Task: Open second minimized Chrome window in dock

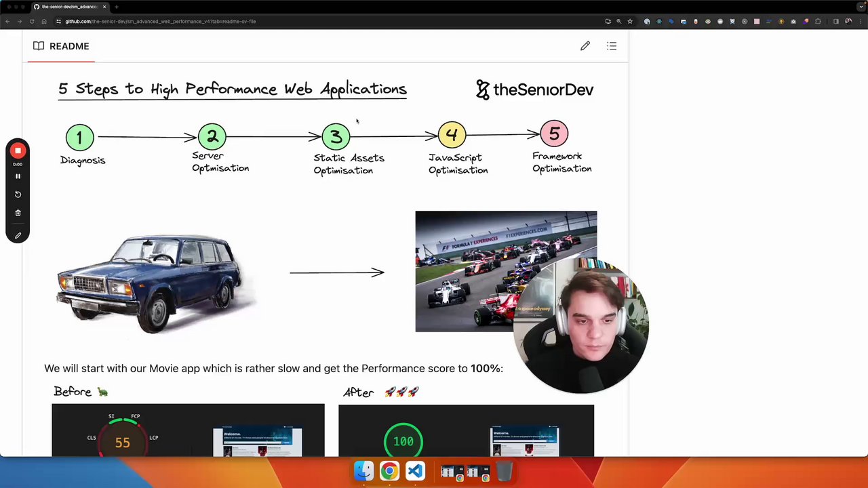Action: coord(478,472)
